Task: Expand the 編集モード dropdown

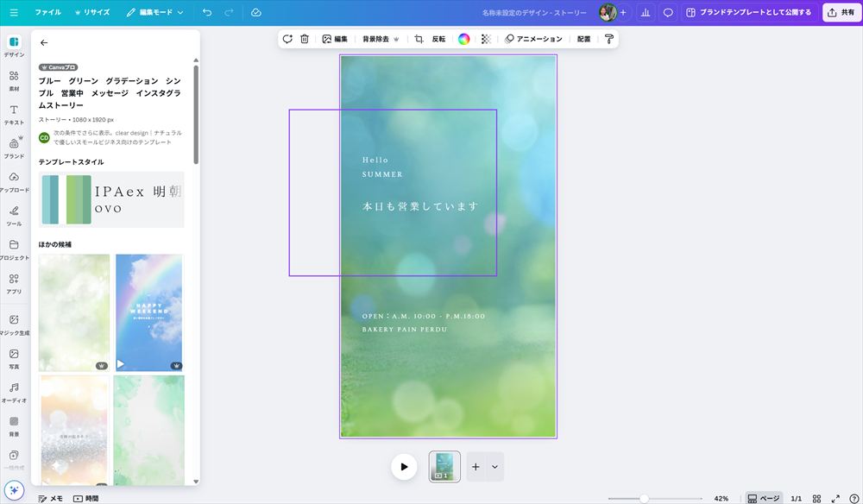Action: 154,12
